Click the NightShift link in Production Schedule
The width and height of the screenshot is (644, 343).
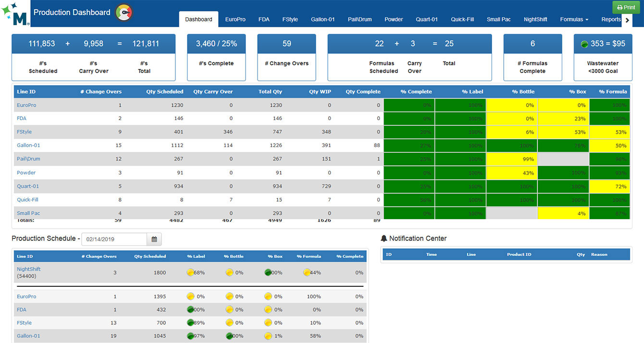coord(29,269)
